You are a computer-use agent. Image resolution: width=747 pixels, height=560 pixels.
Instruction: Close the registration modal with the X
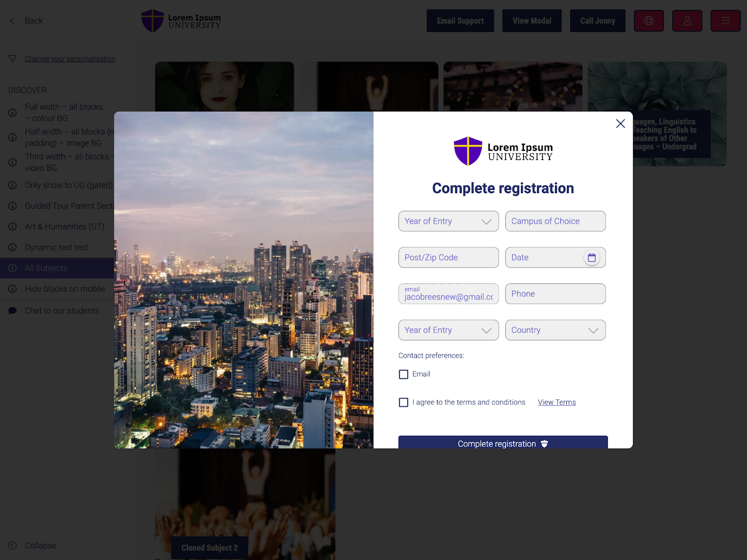click(x=620, y=124)
